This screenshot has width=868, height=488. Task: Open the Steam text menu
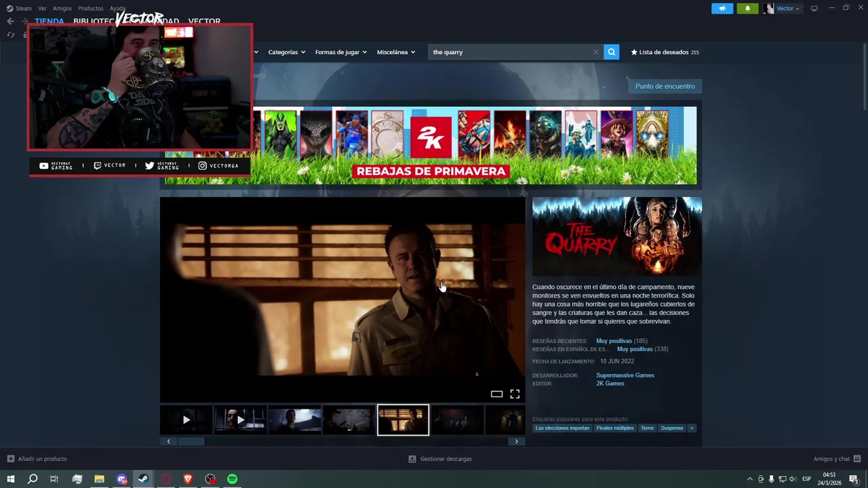point(24,8)
